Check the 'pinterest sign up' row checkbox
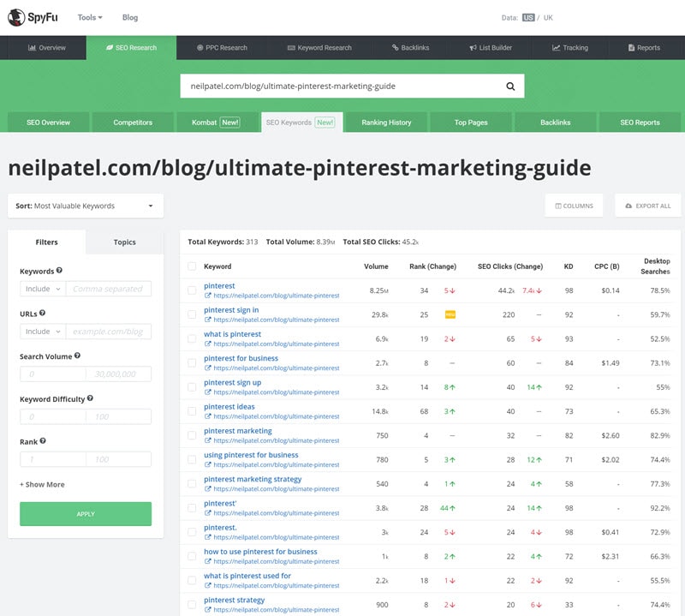 (192, 387)
